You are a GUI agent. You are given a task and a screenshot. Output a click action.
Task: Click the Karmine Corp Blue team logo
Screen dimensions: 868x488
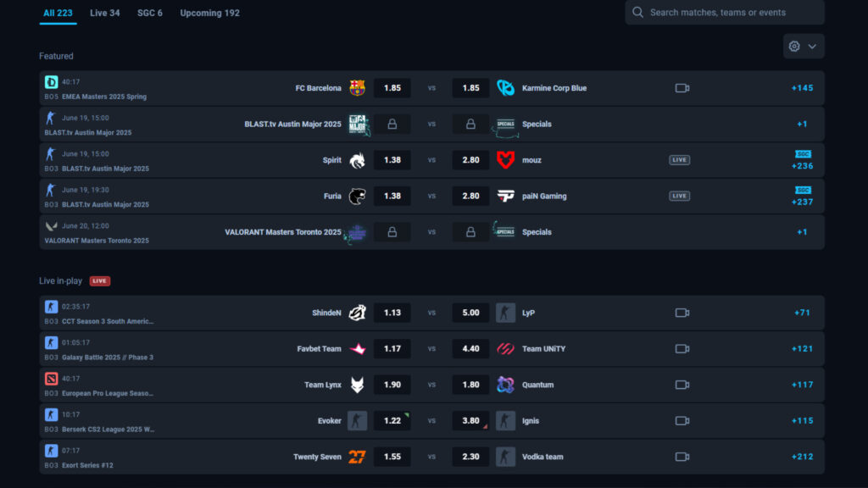505,87
